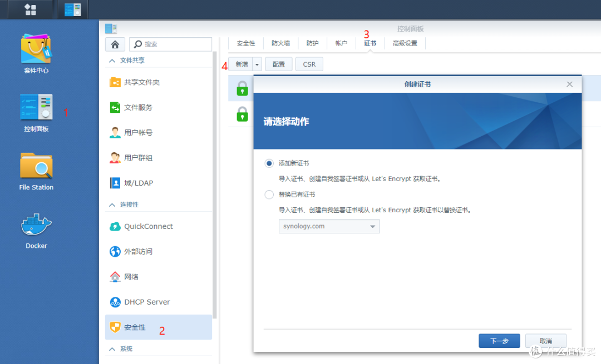Expand the 系统 section
601x364 pixels.
[127, 348]
